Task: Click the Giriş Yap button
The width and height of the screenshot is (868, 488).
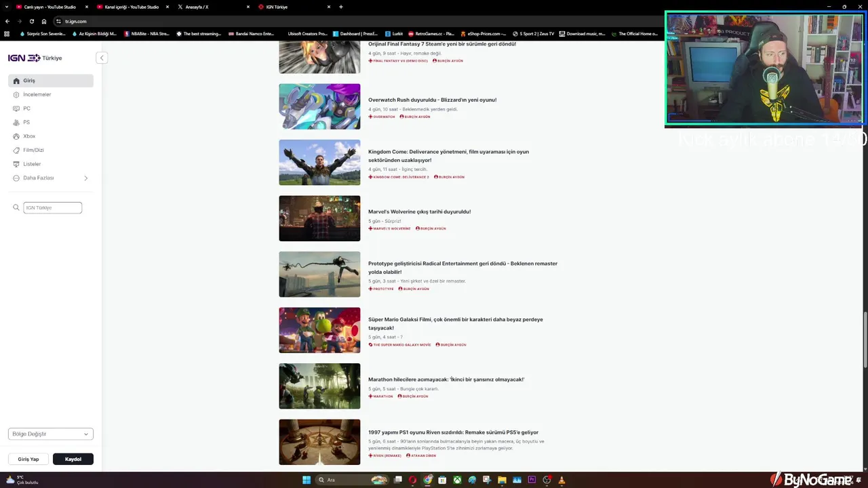Action: [28, 459]
